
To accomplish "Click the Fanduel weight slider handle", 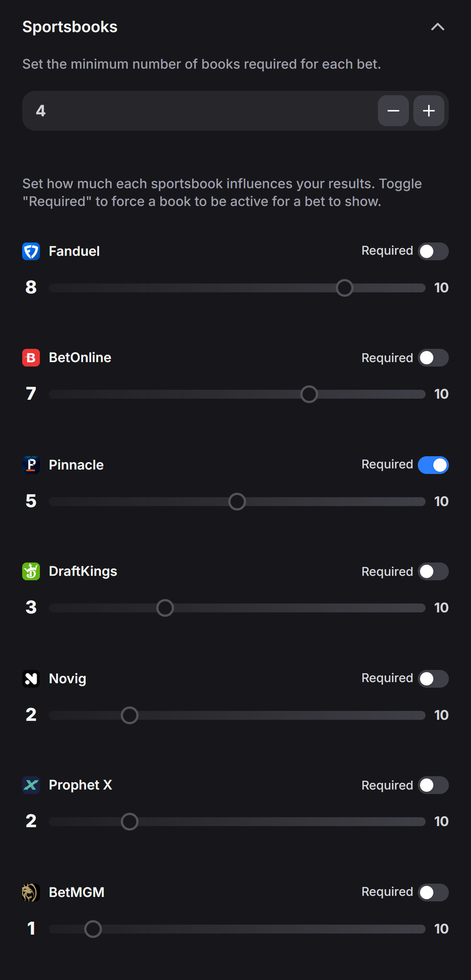I will (x=344, y=288).
